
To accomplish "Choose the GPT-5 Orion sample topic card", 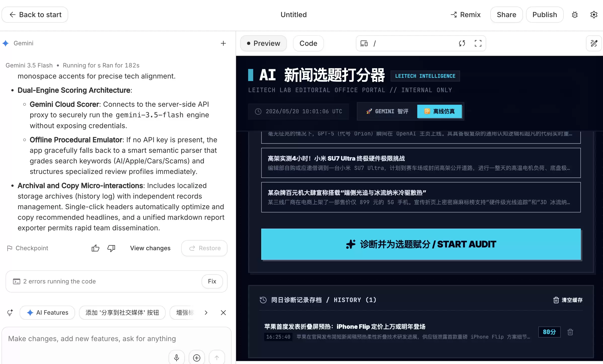I will [x=421, y=137].
